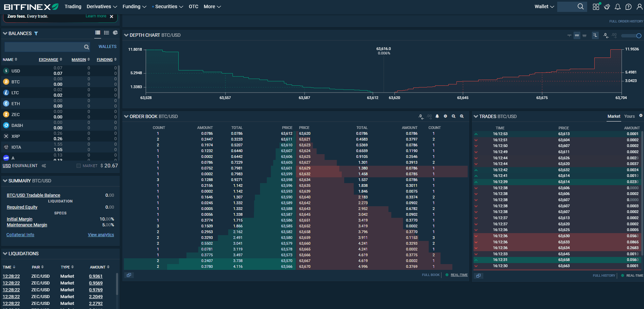Open the notifications bell in the top header

pyautogui.click(x=618, y=7)
